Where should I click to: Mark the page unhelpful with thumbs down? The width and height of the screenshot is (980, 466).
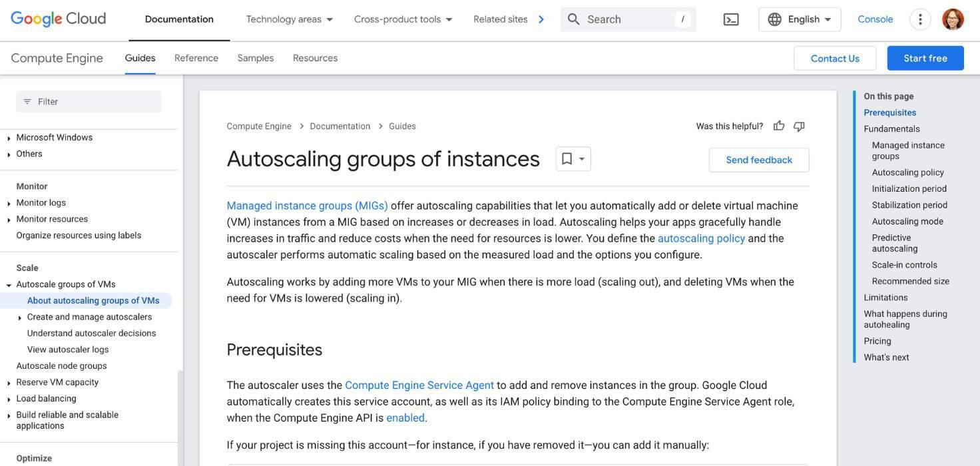tap(798, 125)
